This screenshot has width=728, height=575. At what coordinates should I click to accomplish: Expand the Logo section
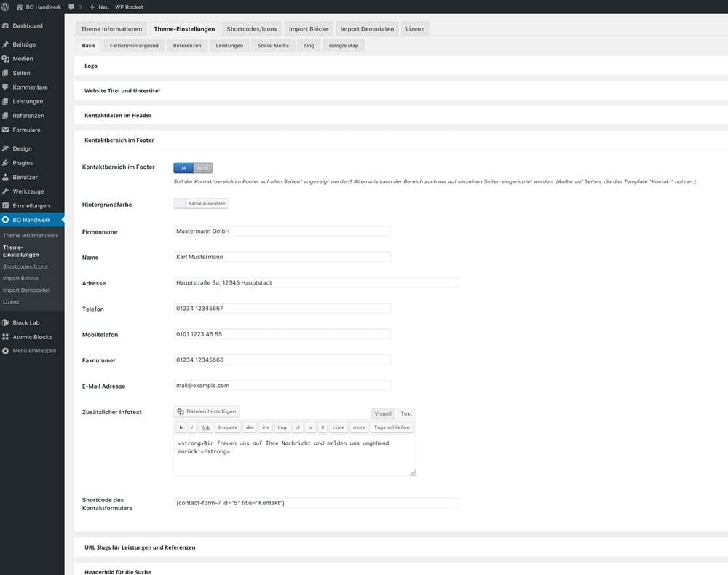(91, 66)
